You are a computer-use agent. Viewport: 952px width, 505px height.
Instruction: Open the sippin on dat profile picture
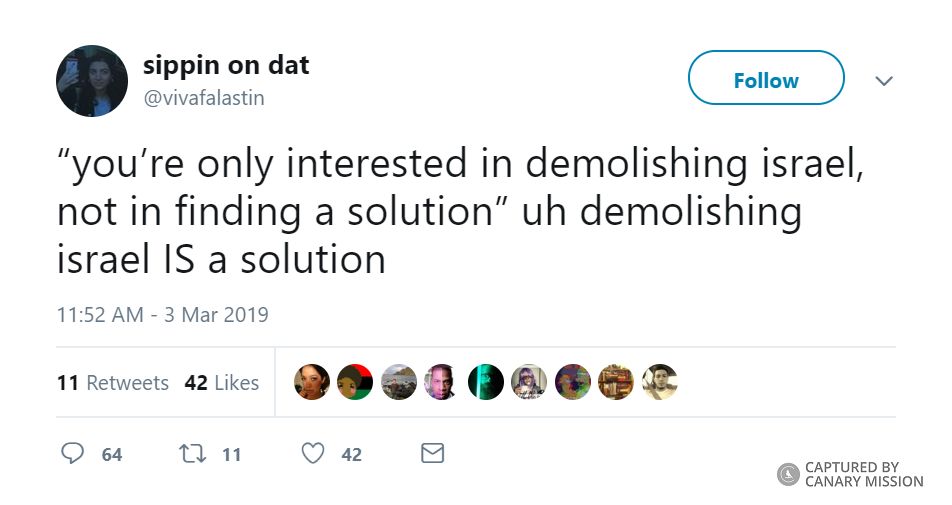click(92, 81)
